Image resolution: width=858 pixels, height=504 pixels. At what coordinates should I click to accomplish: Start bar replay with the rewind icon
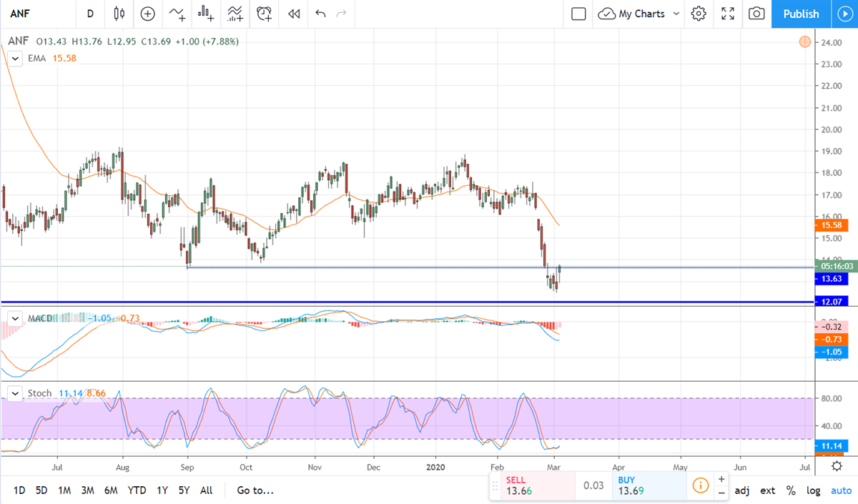293,14
